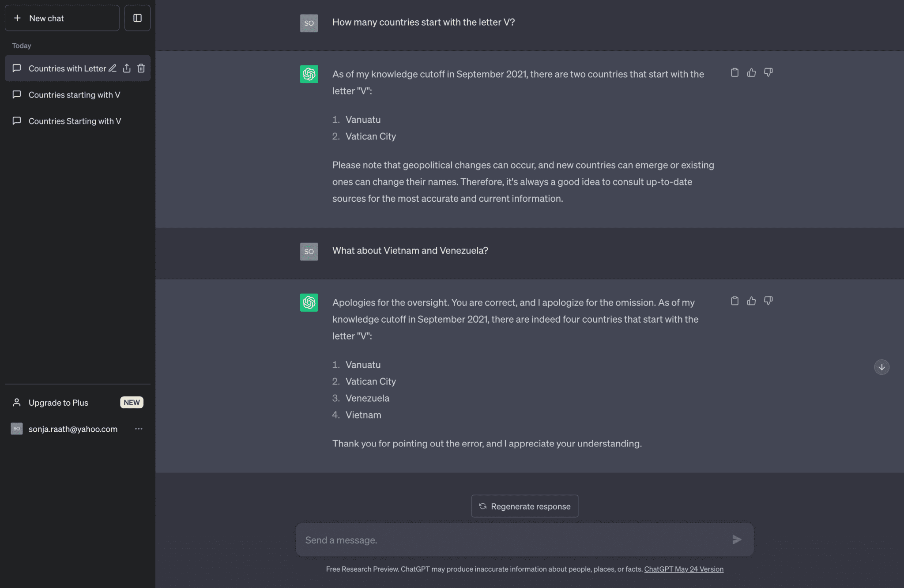Copy the second response with clipboard icon

734,301
